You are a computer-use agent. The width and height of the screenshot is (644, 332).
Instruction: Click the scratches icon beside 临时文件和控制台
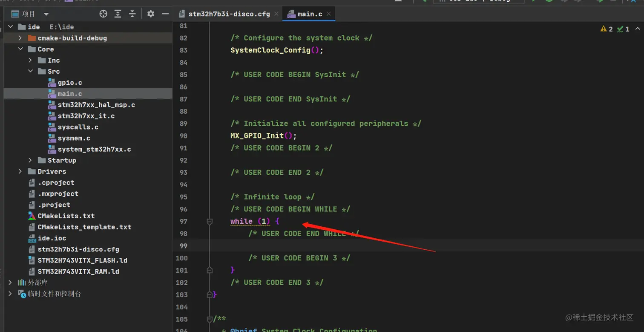(22, 294)
